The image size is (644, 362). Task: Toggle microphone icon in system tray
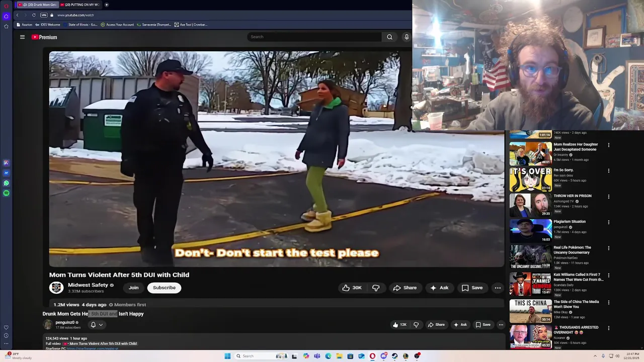coord(603,356)
